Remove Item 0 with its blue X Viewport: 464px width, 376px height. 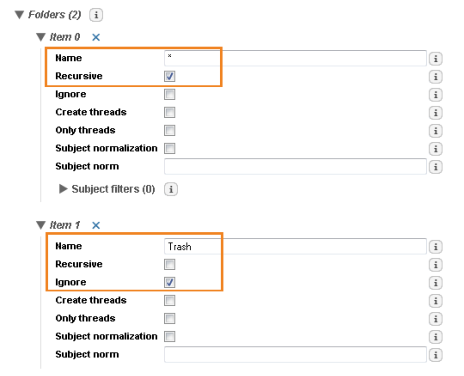point(96,37)
